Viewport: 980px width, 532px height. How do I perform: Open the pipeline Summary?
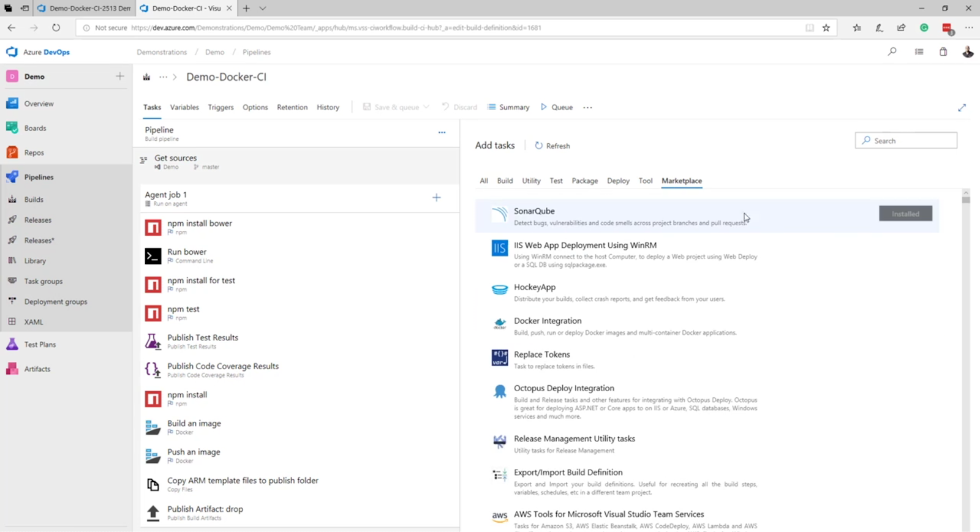pos(508,107)
